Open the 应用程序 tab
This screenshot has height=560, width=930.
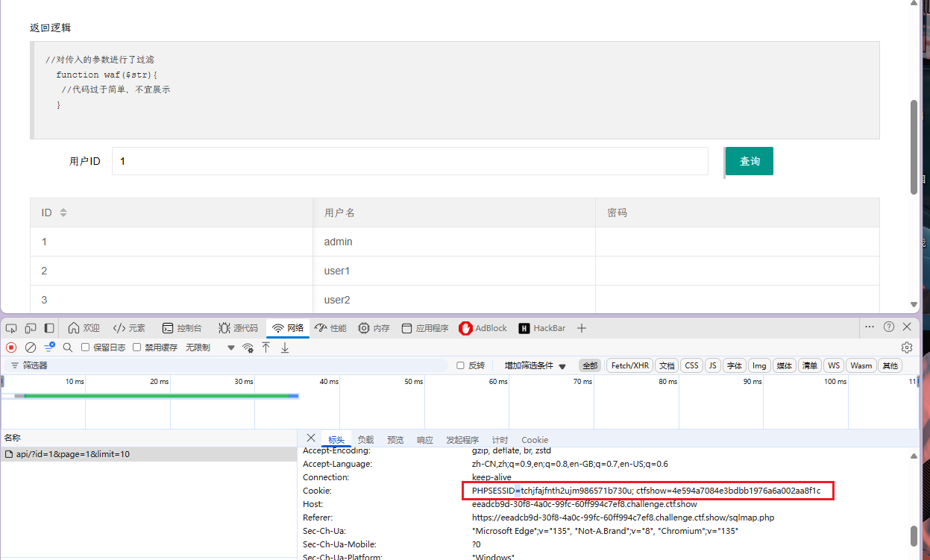[x=425, y=328]
